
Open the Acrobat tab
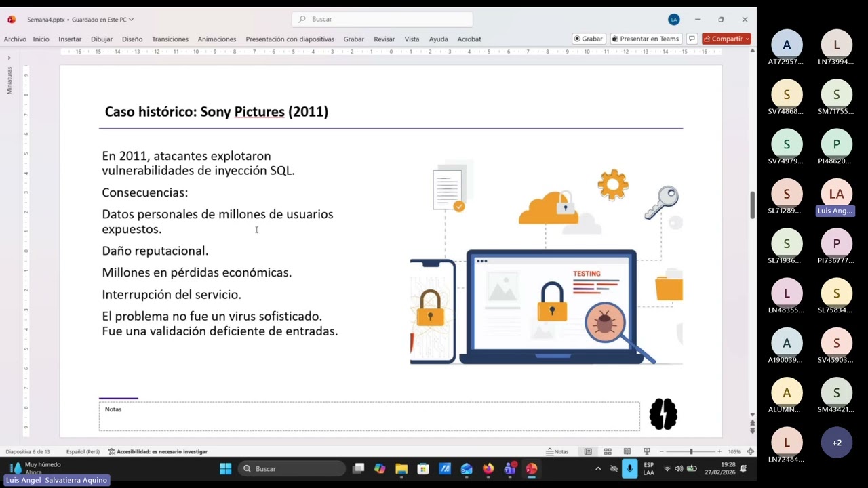point(469,39)
